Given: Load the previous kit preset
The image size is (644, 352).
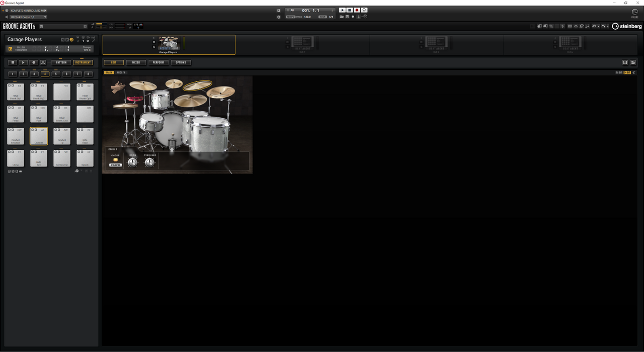Looking at the screenshot, I should 63,40.
